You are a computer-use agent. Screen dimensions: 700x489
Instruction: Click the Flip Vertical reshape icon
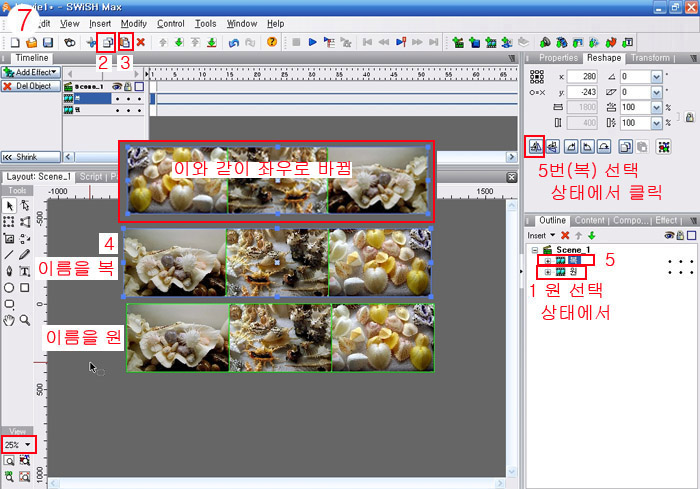click(553, 146)
